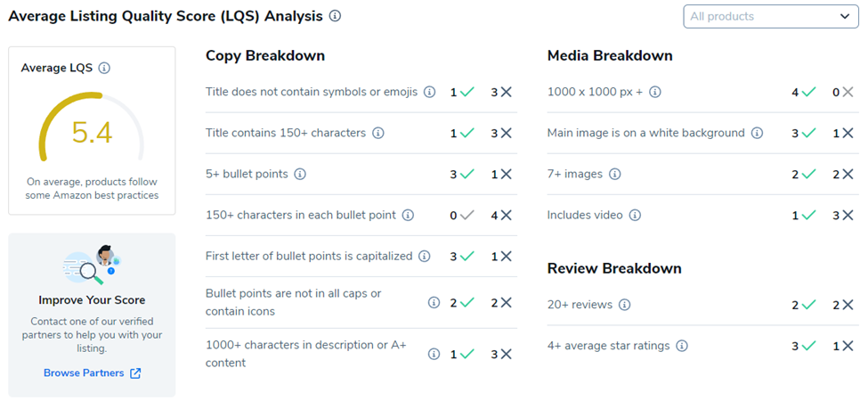Click external link icon beside Browse Partners
Image resolution: width=868 pixels, height=401 pixels.
tap(135, 373)
